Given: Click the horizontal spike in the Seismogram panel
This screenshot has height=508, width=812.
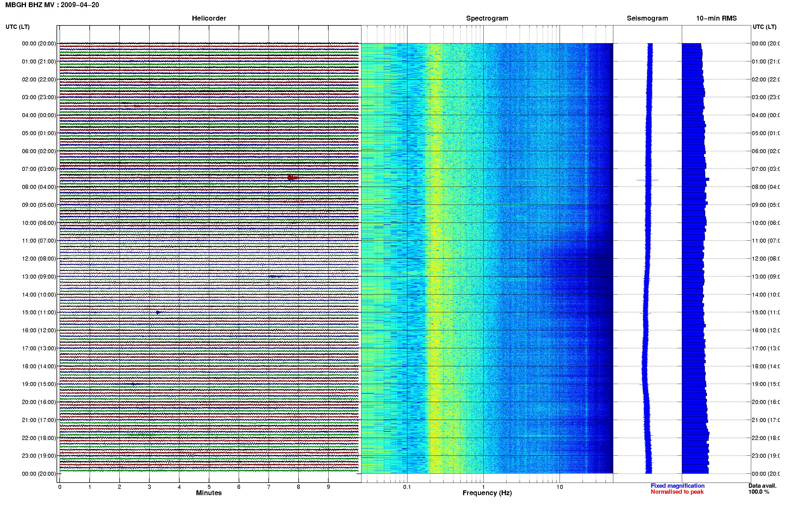Looking at the screenshot, I should 648,180.
